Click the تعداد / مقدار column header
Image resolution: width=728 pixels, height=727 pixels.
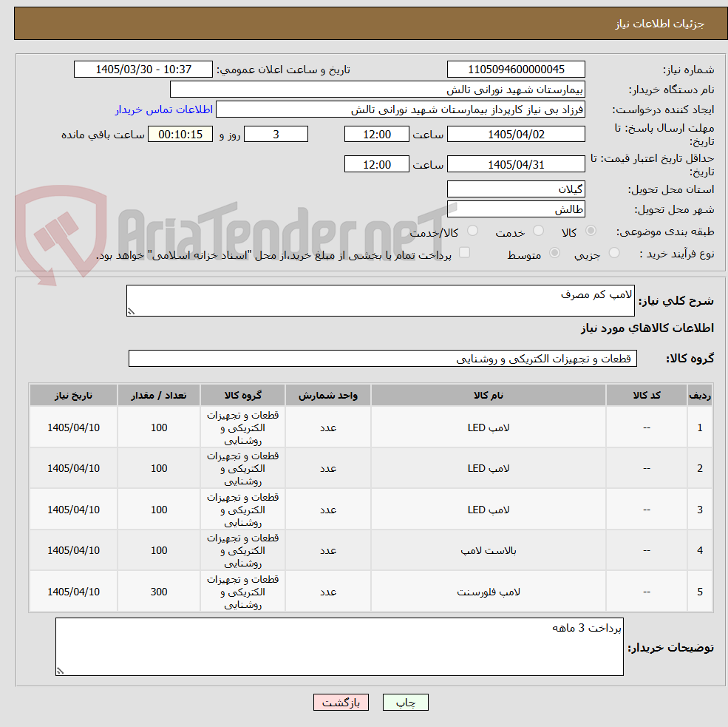[159, 396]
